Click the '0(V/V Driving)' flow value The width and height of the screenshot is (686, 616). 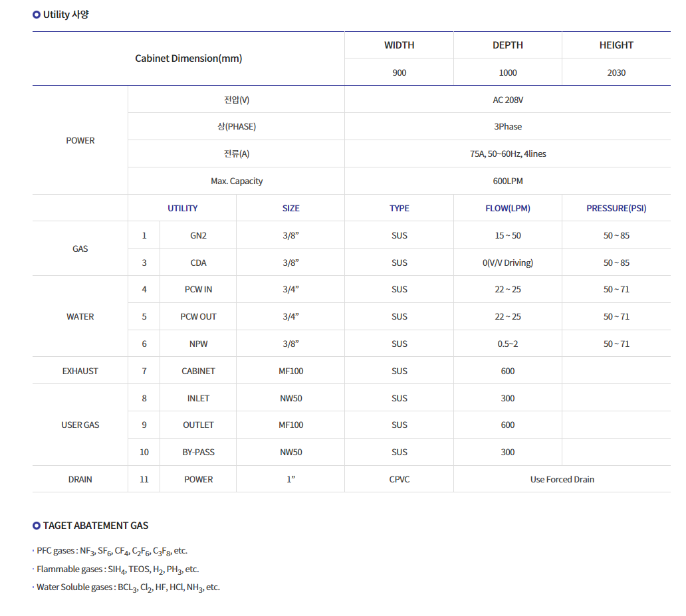pyautogui.click(x=507, y=262)
